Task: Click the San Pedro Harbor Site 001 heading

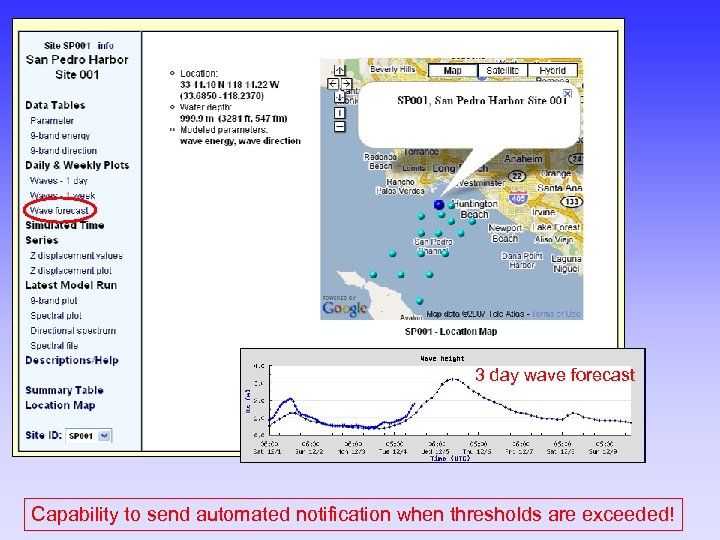Action: click(77, 67)
